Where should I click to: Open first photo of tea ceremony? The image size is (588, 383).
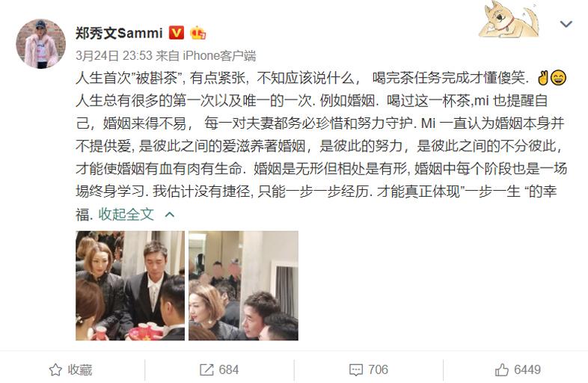(x=130, y=286)
